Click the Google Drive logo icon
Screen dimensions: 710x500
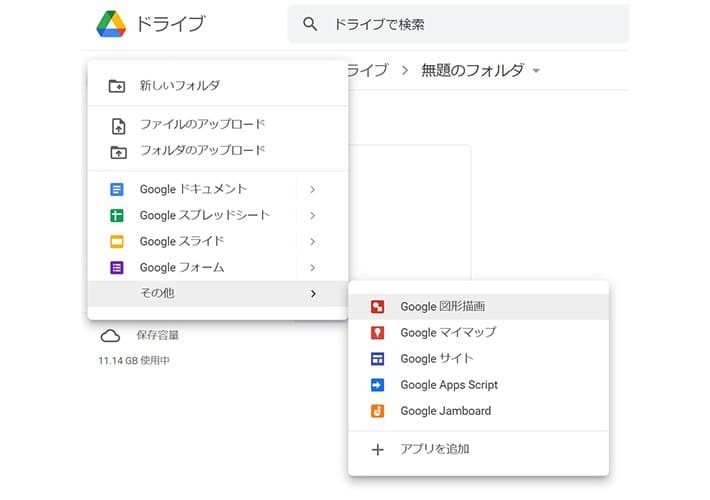(x=111, y=24)
